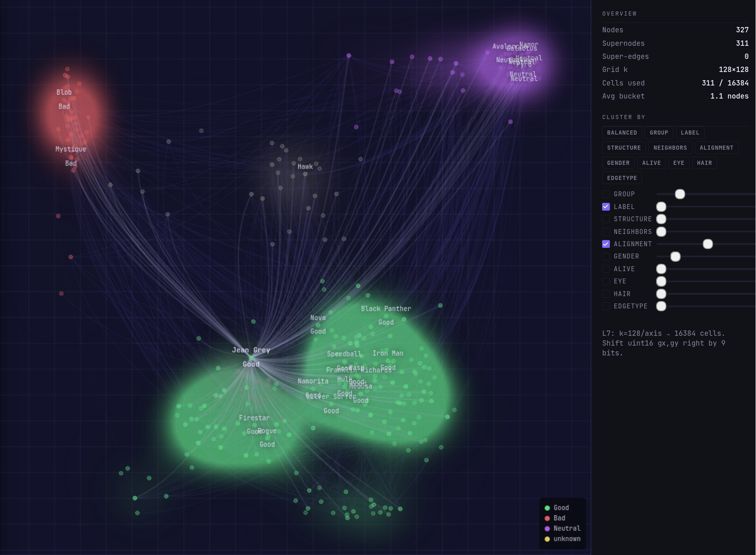
Task: Uncheck the ALIGNMENT checkbox
Action: click(606, 244)
